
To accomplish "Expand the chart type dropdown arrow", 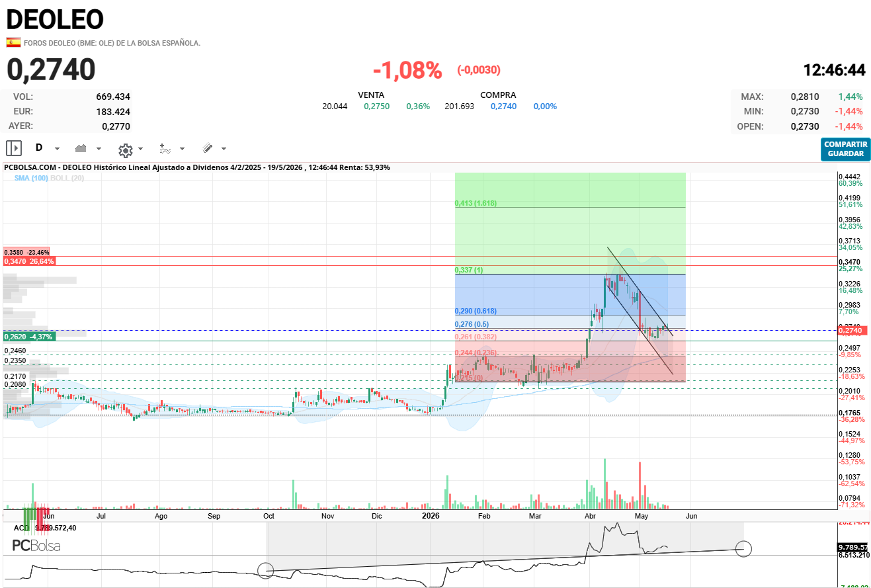I will click(99, 149).
